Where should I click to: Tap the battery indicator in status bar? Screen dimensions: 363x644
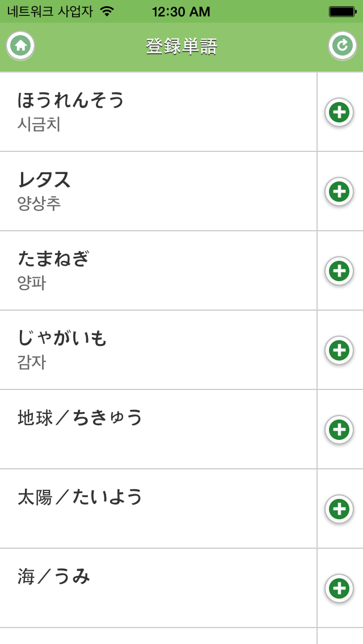point(343,11)
